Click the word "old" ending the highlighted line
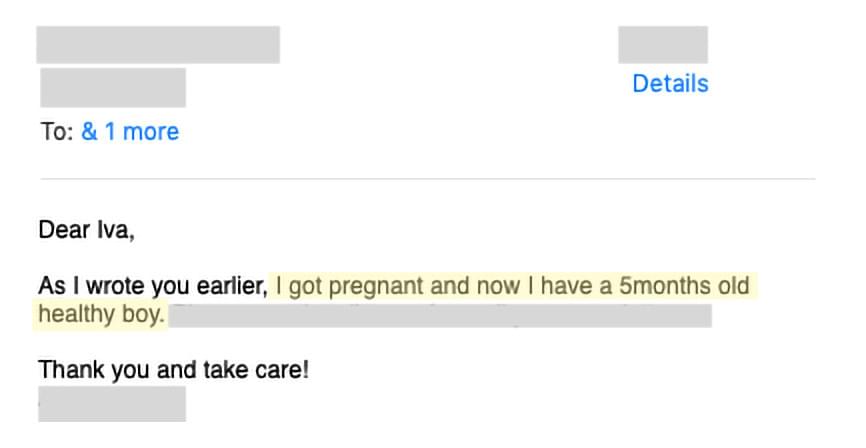This screenshot has width=866, height=448. [x=733, y=286]
